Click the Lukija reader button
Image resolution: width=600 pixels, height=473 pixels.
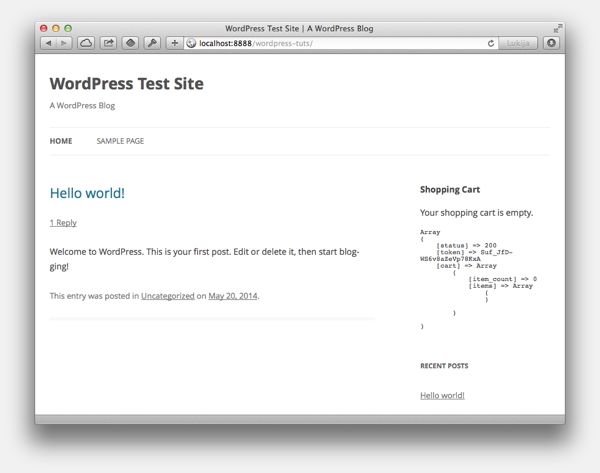pyautogui.click(x=518, y=43)
